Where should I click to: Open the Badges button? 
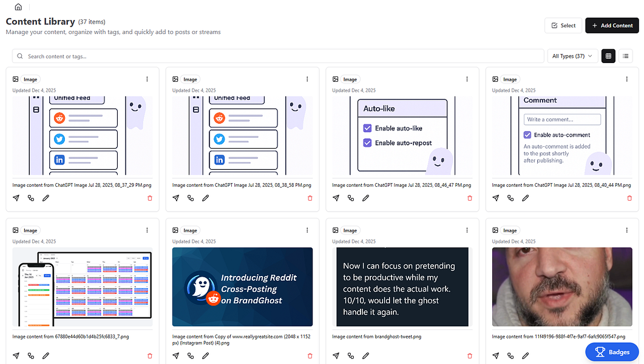(x=612, y=352)
